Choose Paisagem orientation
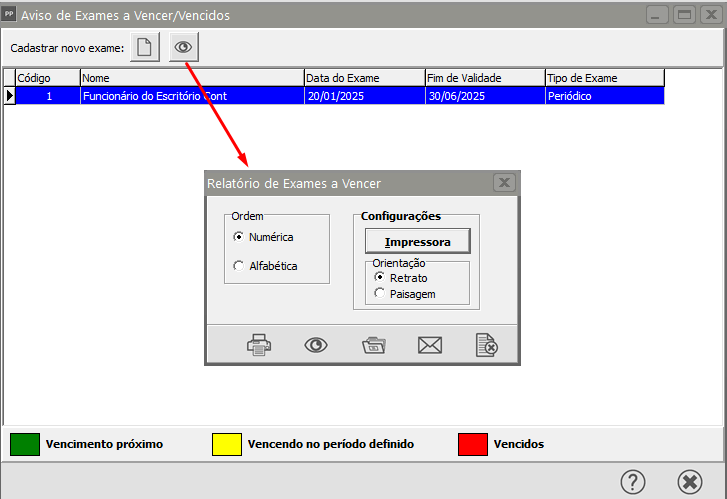 point(379,293)
